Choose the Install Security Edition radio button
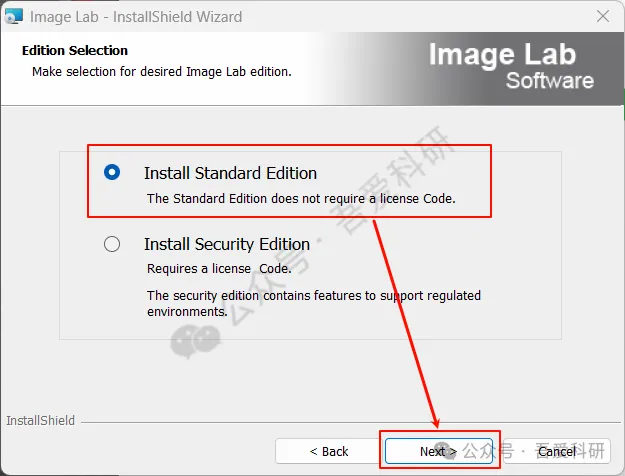This screenshot has height=476, width=625. pyautogui.click(x=112, y=244)
